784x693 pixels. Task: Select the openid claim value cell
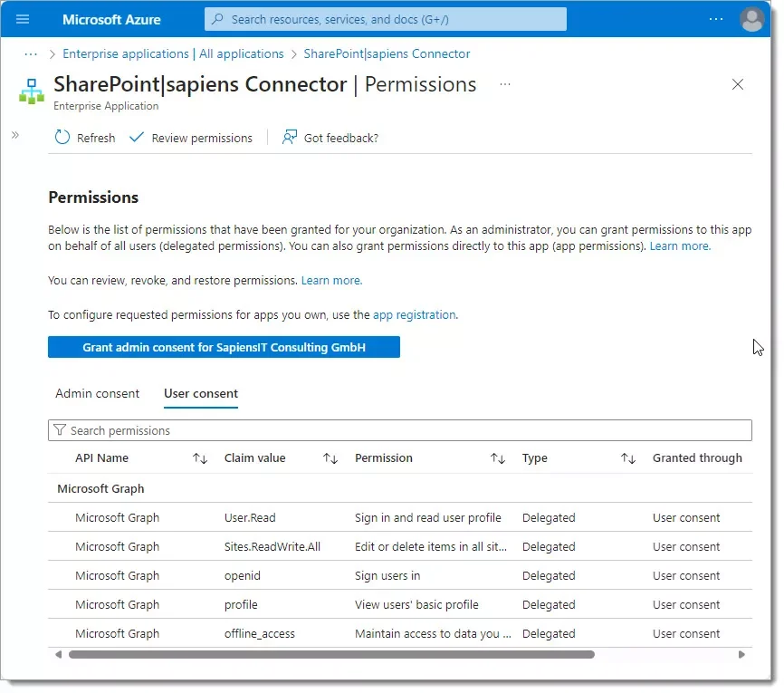[243, 575]
